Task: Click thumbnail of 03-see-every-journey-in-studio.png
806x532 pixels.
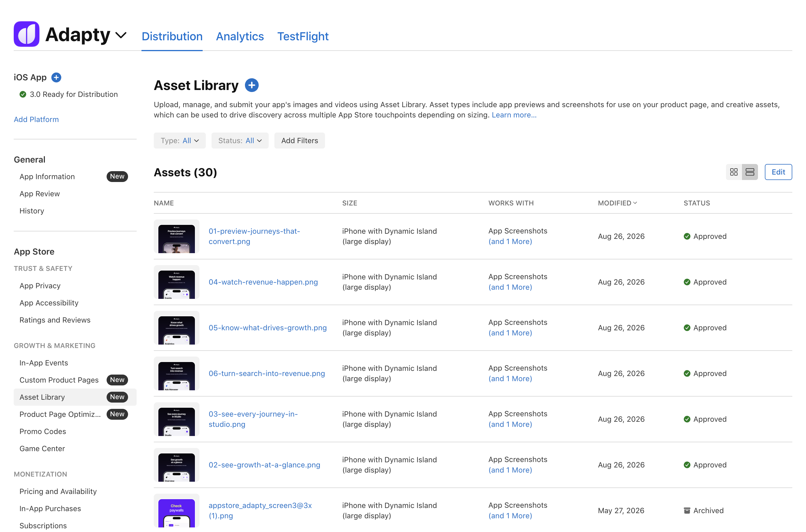Action: 176,419
